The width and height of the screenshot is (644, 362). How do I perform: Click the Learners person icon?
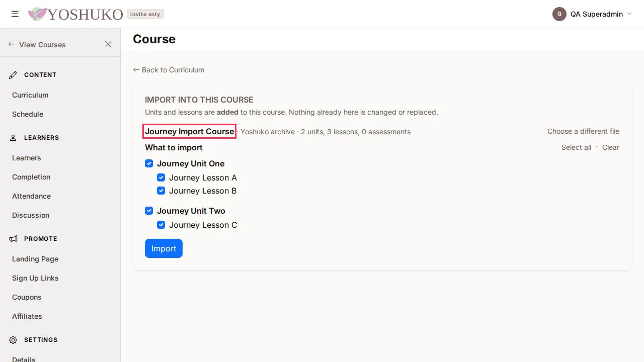click(x=14, y=138)
